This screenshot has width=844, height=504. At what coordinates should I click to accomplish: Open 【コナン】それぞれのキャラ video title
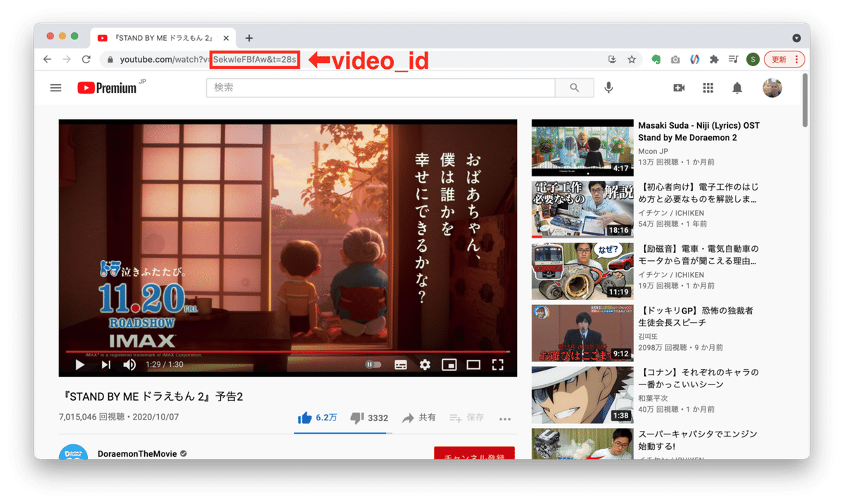pyautogui.click(x=698, y=379)
